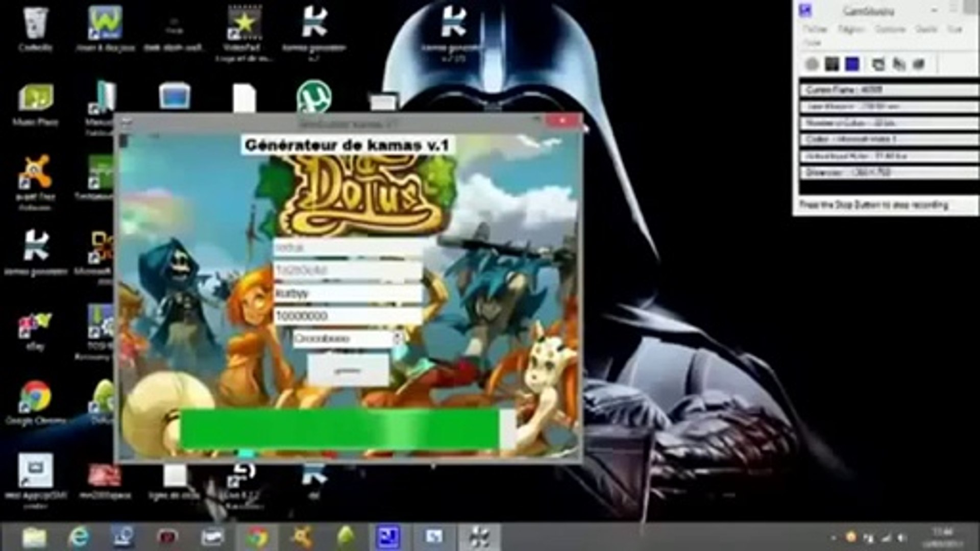Click the CamStudio Record button
This screenshot has height=551, width=980.
tap(812, 64)
